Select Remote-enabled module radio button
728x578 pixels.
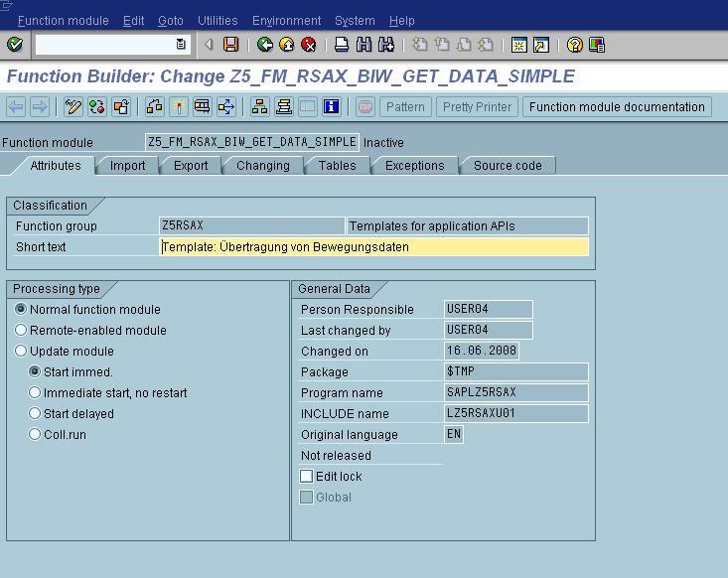click(21, 330)
